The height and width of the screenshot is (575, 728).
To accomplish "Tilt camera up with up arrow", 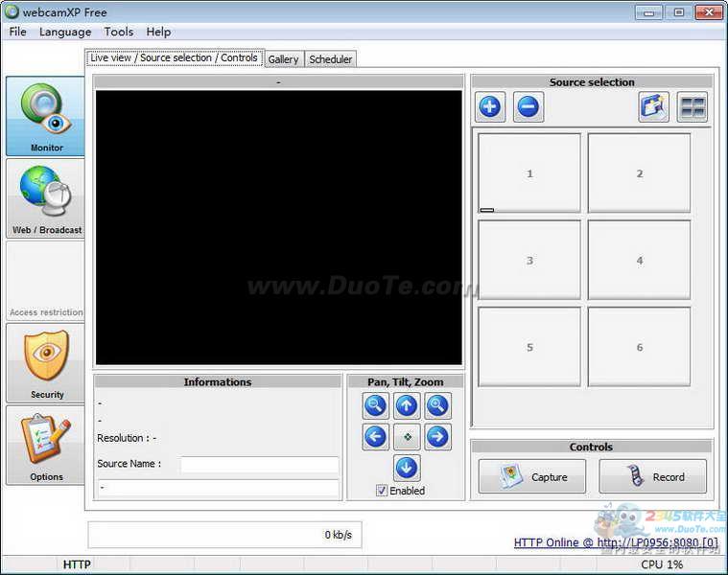I will 407,405.
